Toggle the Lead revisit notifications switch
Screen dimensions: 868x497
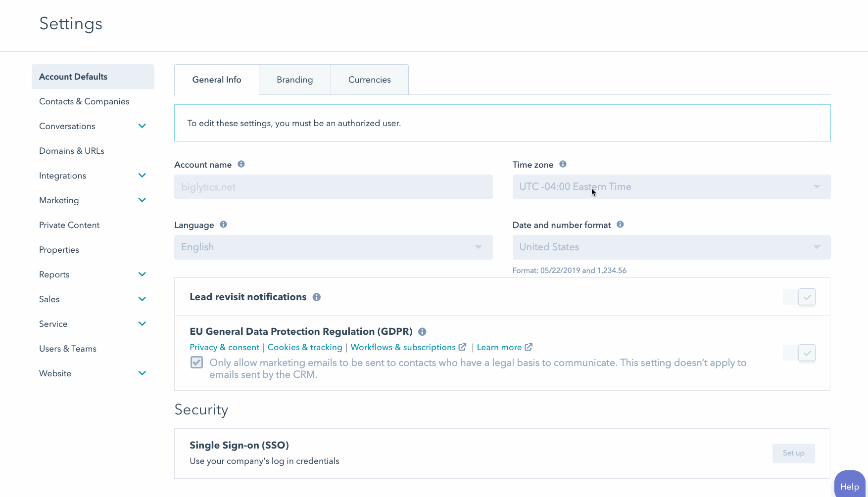click(x=799, y=297)
